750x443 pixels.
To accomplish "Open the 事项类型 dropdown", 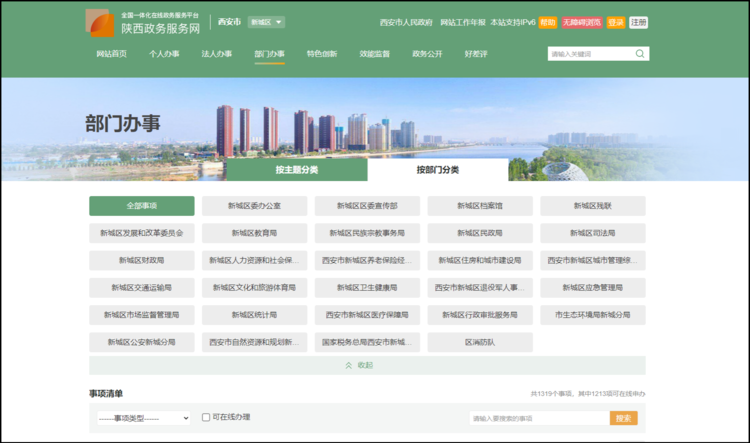I will click(143, 418).
